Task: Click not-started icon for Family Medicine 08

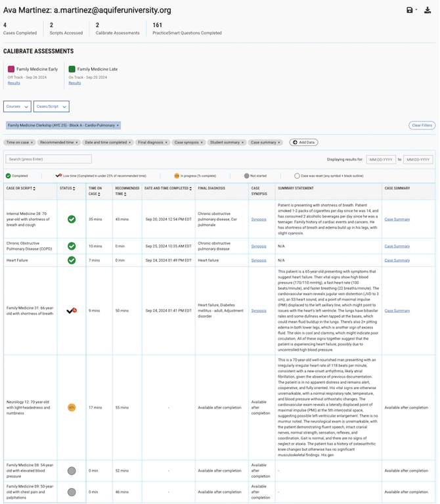Action: point(72,470)
